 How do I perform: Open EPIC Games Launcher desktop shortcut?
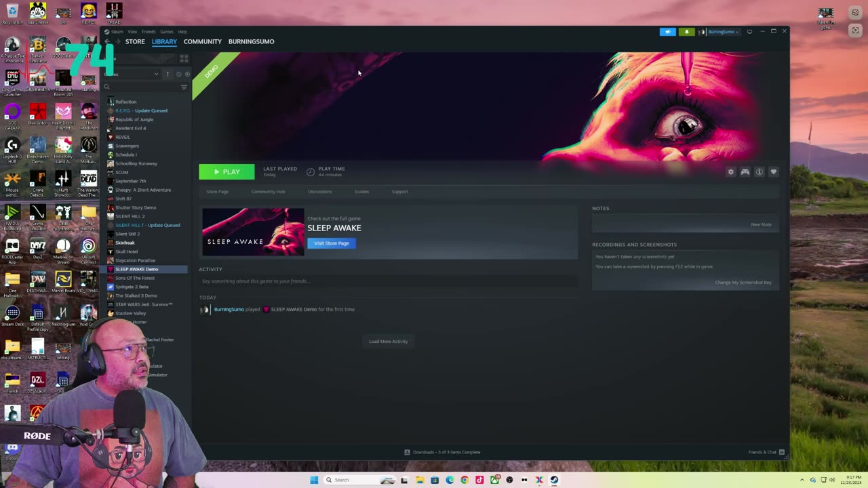(12, 81)
